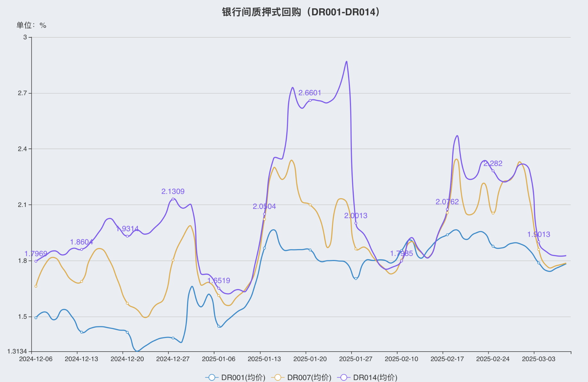Viewport: 588px width, 382px height.
Task: Click the y-axis value 1.8
Action: [22, 261]
